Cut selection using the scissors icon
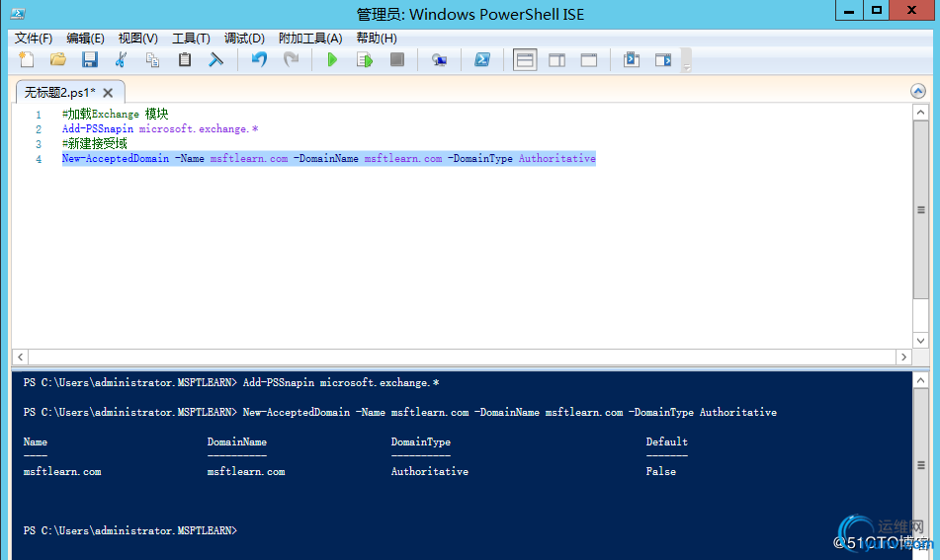The image size is (940, 560). point(122,59)
